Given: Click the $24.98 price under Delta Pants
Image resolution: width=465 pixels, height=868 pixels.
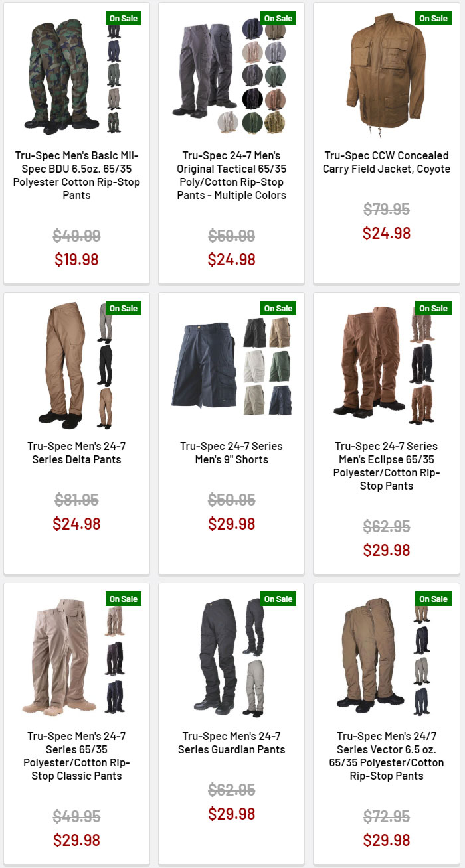Looking at the screenshot, I should [76, 524].
